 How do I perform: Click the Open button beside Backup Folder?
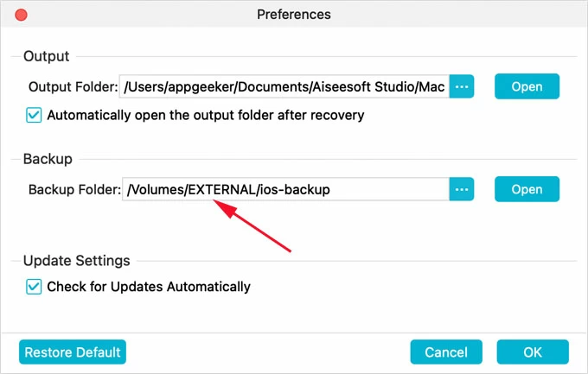527,189
